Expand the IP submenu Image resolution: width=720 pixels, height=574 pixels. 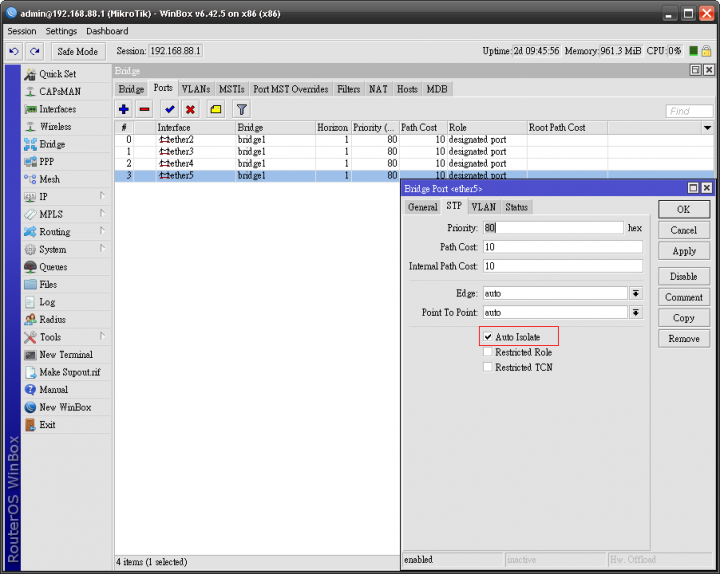coord(102,196)
